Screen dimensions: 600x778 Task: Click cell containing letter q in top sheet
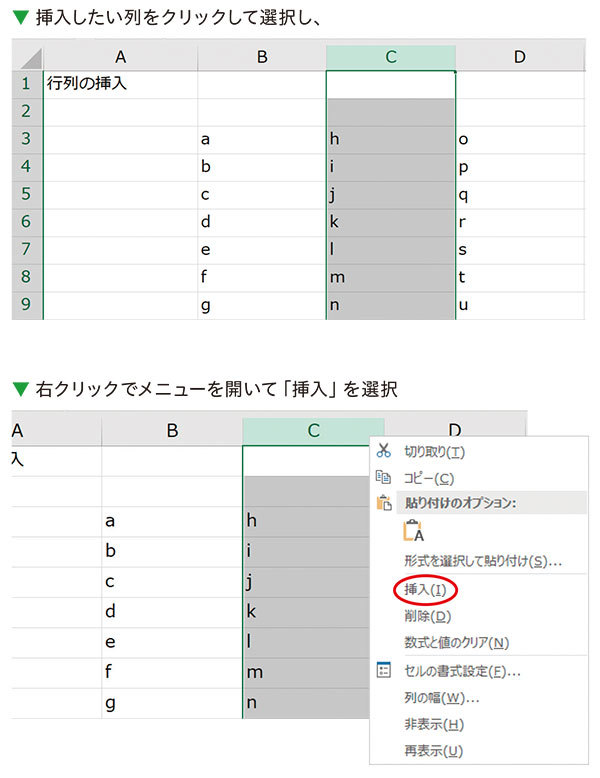(x=520, y=194)
